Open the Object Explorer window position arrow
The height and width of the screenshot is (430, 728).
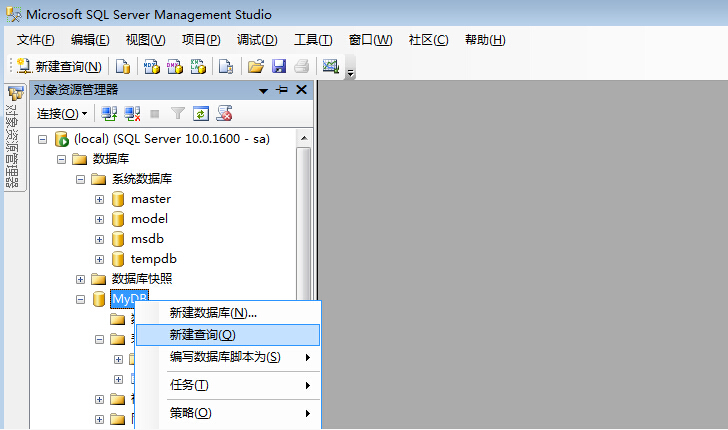pyautogui.click(x=263, y=91)
